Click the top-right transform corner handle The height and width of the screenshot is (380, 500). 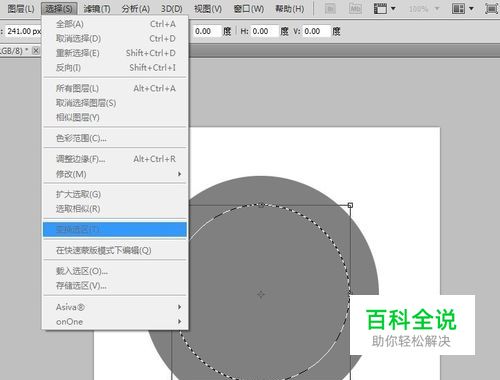(x=350, y=205)
